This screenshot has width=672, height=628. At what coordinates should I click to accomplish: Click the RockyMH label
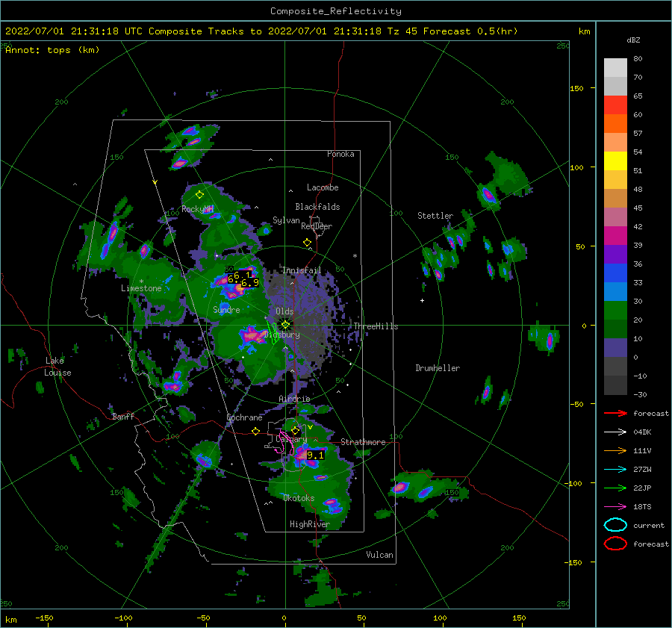(197, 209)
